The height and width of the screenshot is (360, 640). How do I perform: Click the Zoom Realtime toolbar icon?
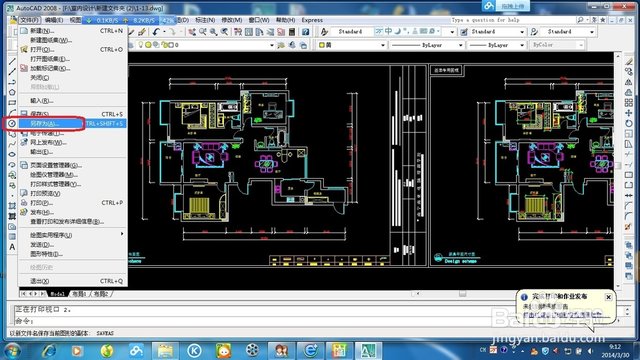(x=203, y=31)
